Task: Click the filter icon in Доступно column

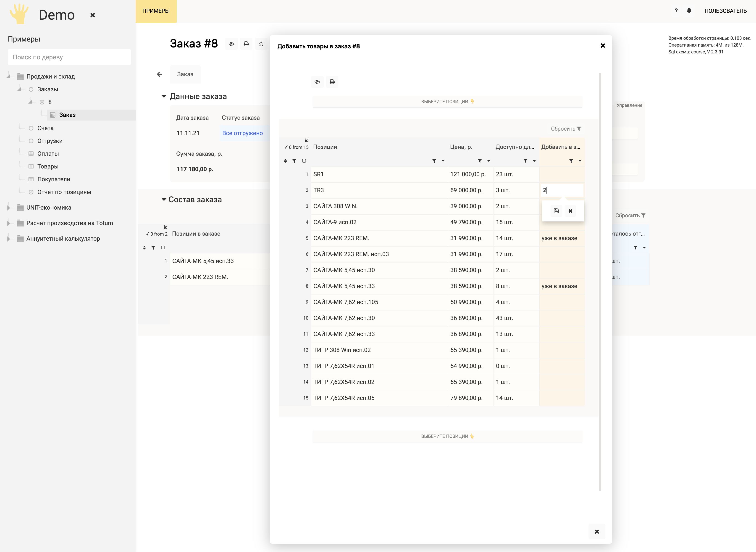Action: pyautogui.click(x=525, y=161)
